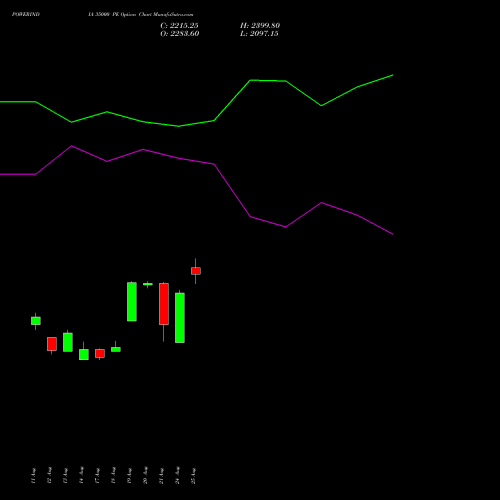Select the 25 Aug date label
The width and height of the screenshot is (500, 500).
tap(193, 475)
